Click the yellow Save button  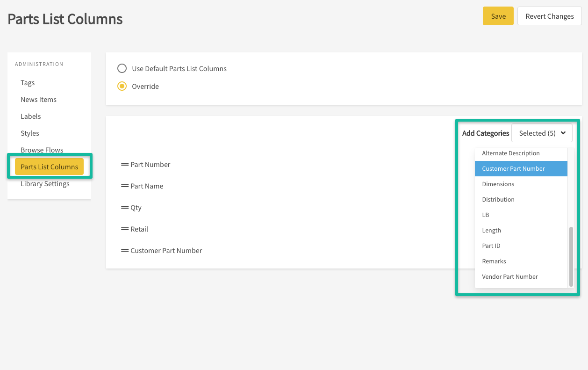coord(498,16)
